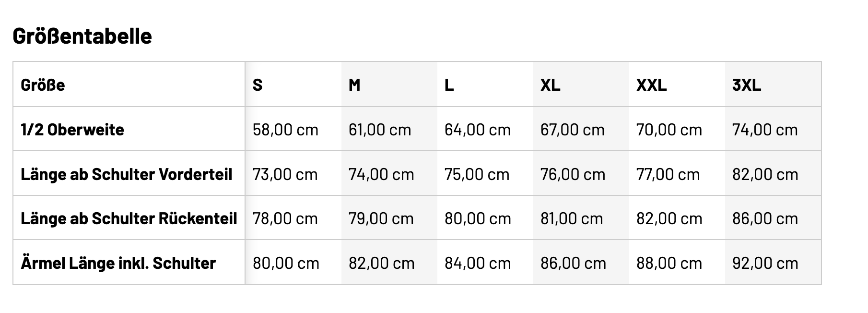Screen dimensions: 868x313
Task: Click the Größentabelle heading
Action: point(82,36)
